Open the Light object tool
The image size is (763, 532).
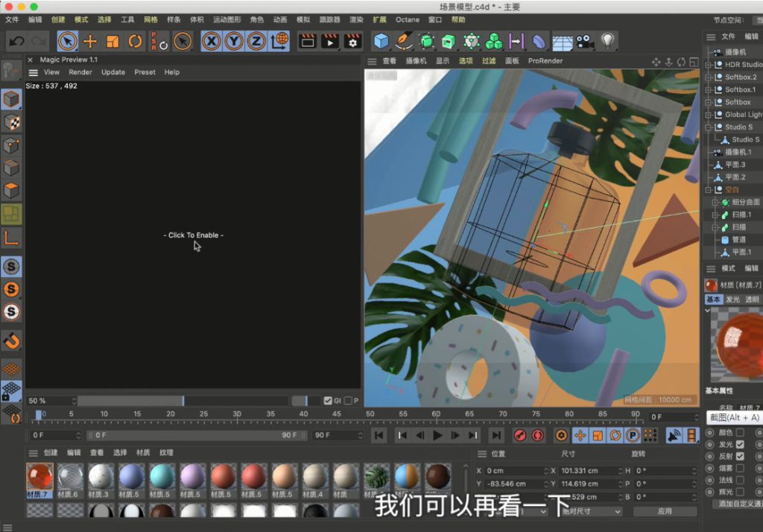click(x=608, y=42)
